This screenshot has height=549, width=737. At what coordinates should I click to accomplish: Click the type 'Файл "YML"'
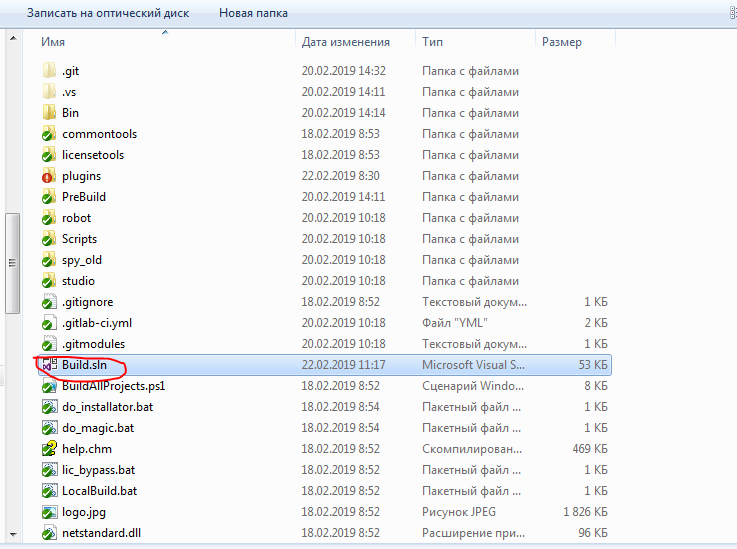[455, 323]
